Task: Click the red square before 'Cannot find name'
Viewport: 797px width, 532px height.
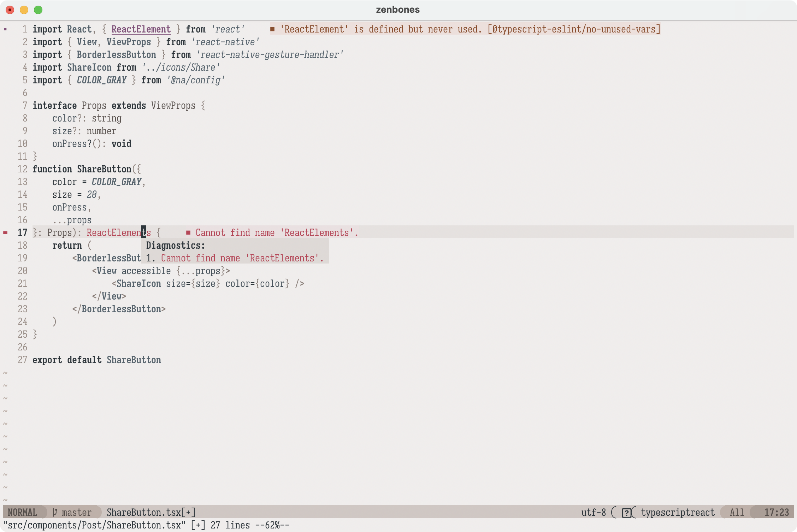Action: tap(188, 233)
